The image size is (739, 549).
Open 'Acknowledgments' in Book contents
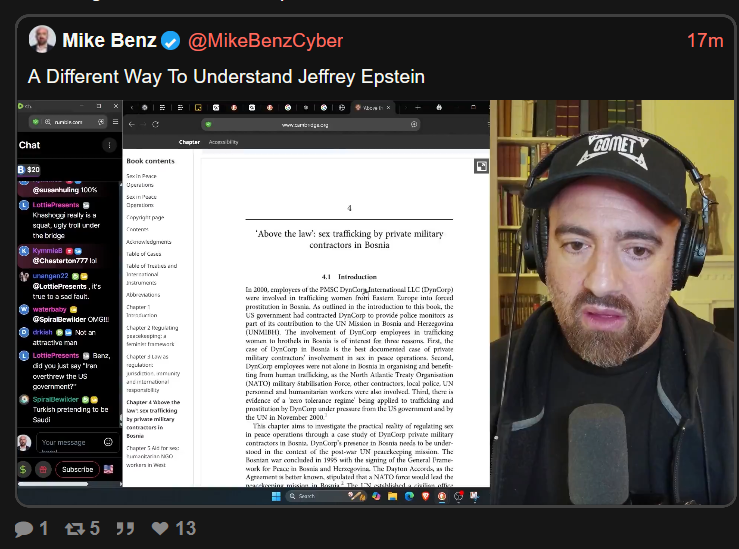pos(148,242)
